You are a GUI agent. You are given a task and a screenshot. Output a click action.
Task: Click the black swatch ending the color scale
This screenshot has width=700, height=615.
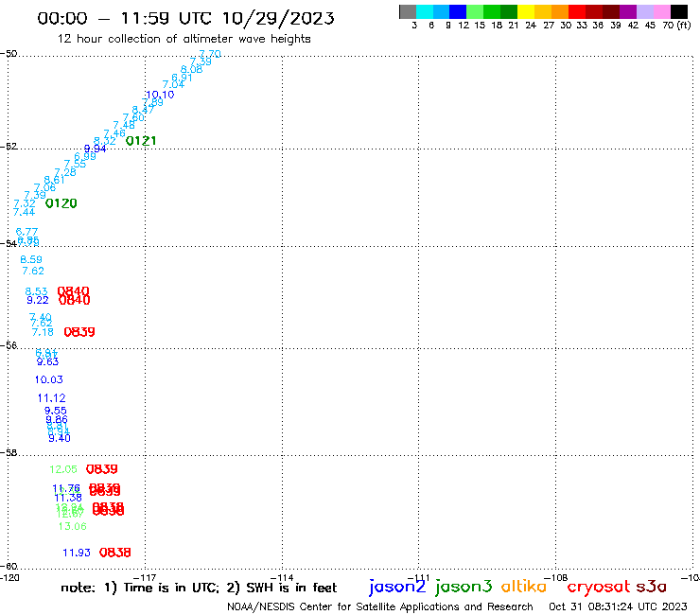tap(678, 11)
